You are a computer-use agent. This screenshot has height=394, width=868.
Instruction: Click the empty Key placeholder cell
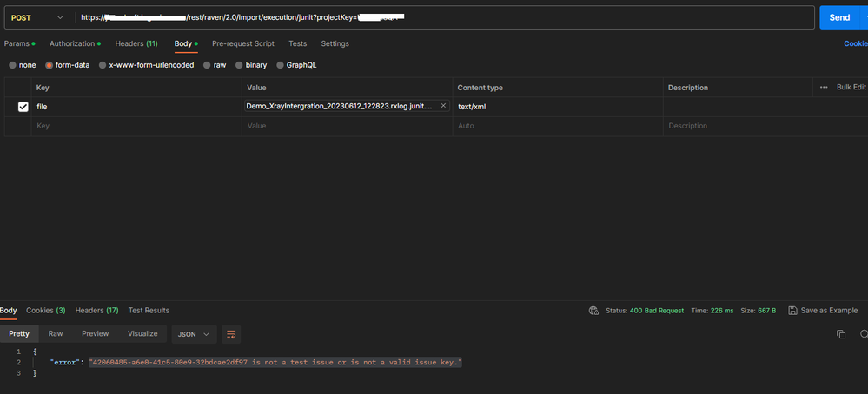tap(136, 126)
